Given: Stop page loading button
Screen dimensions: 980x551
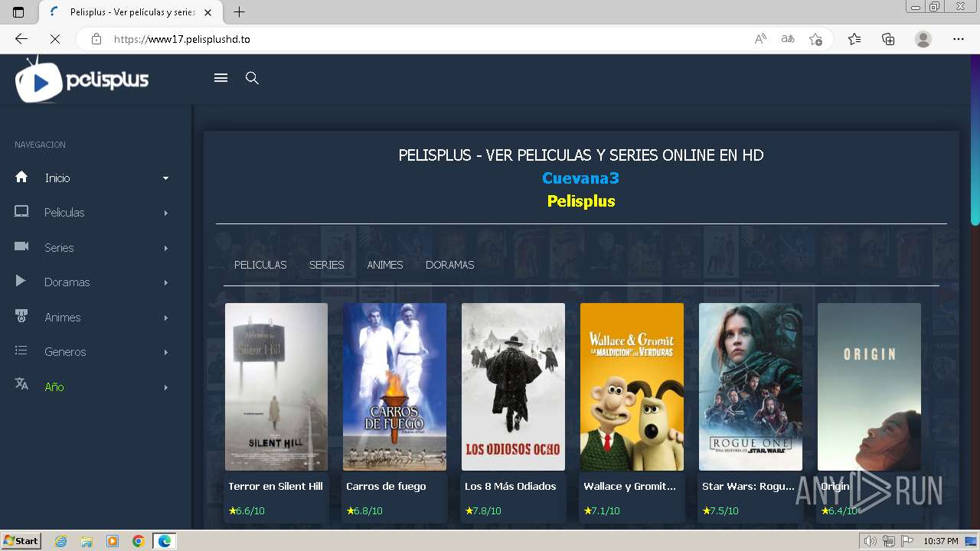Looking at the screenshot, I should click(x=55, y=39).
